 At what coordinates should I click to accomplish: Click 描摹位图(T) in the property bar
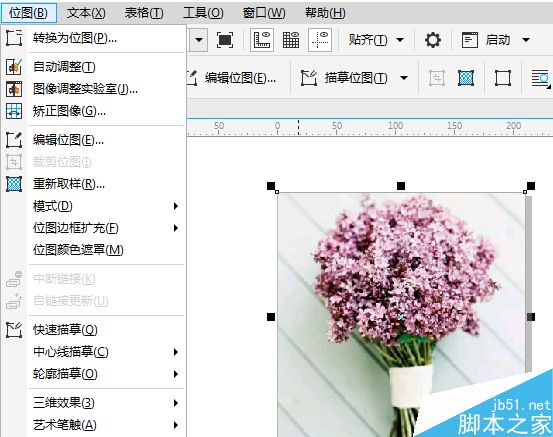pos(344,78)
